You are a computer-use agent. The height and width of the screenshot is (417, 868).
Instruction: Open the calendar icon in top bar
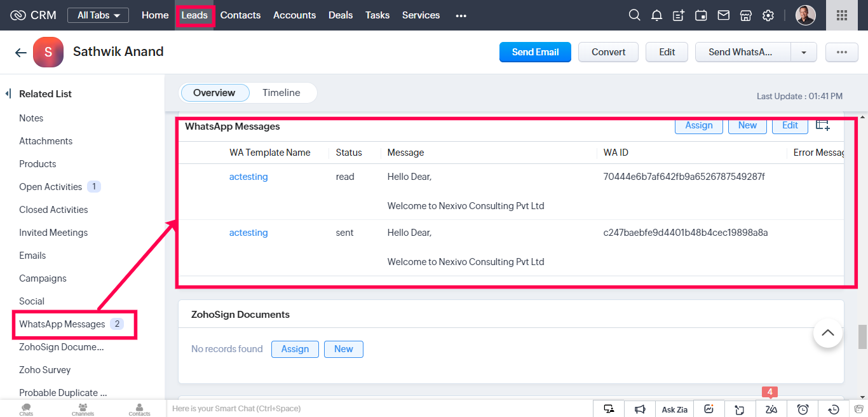(701, 15)
